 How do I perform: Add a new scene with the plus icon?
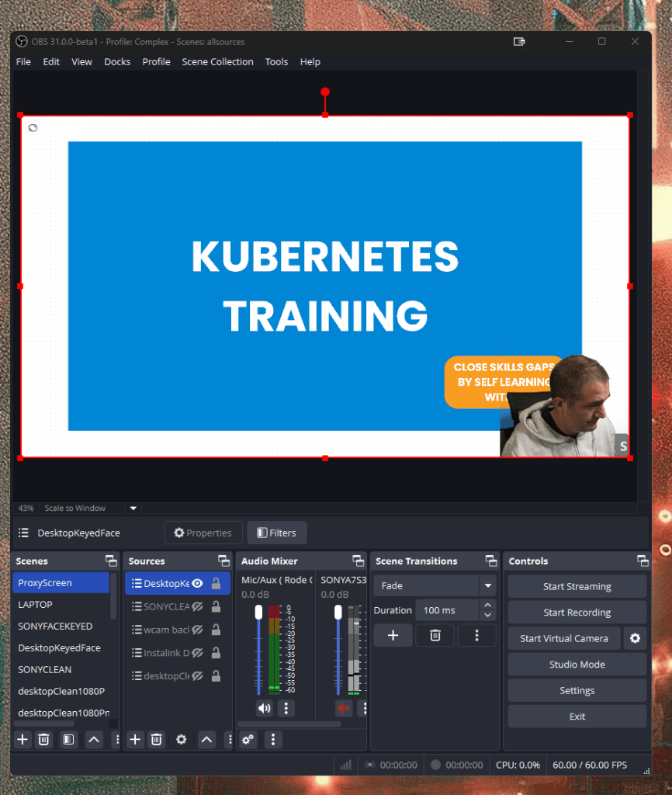[x=23, y=739]
